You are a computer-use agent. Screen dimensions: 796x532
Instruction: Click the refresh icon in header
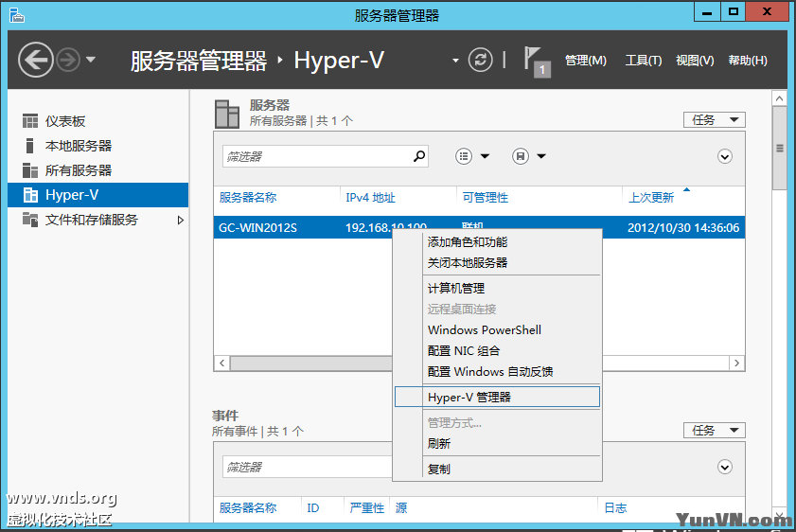pyautogui.click(x=480, y=60)
